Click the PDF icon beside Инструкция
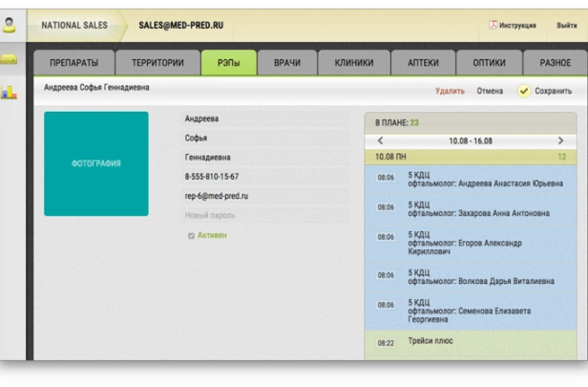The image size is (588, 387). pyautogui.click(x=493, y=25)
